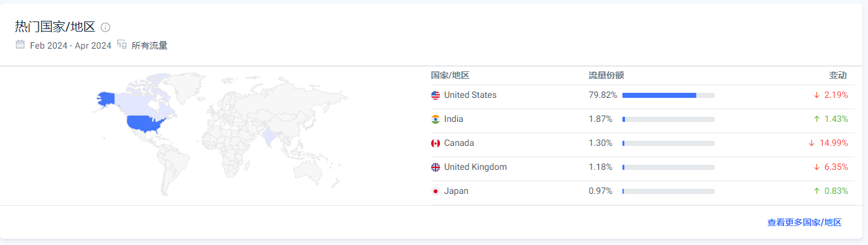Click the 流量份额 column header
Screen dimensions: 868x245
point(606,75)
